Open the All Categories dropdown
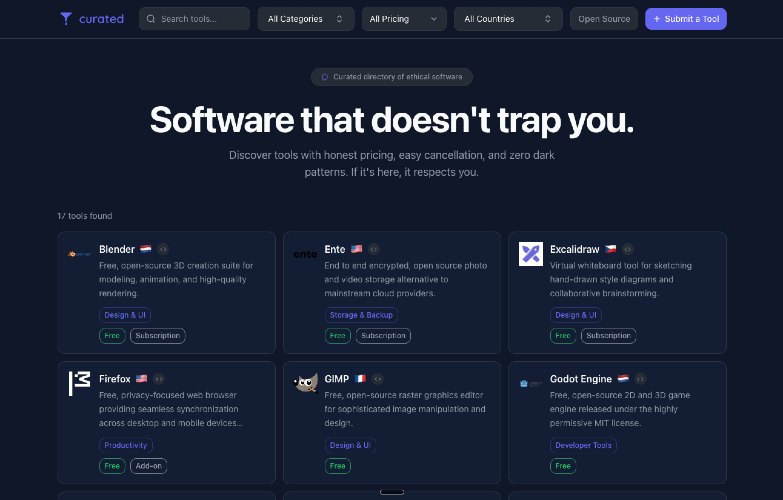 click(306, 19)
